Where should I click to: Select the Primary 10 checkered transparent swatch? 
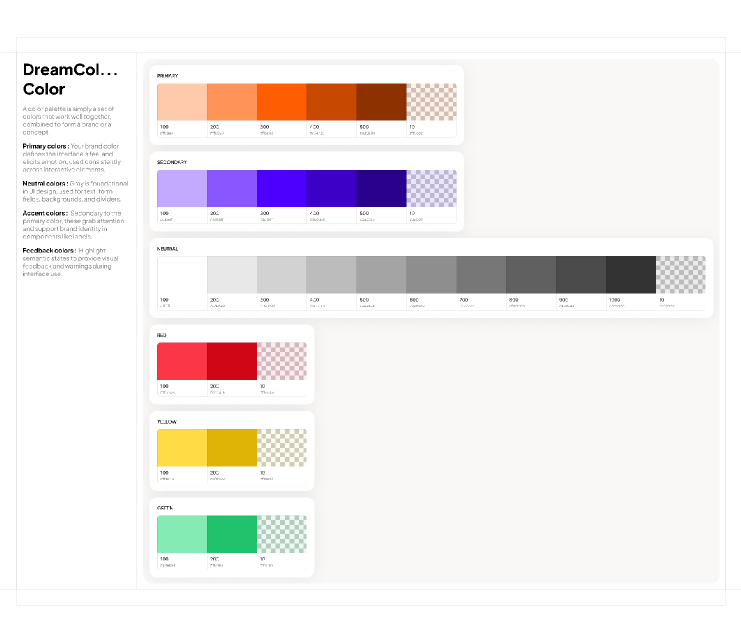tap(431, 102)
